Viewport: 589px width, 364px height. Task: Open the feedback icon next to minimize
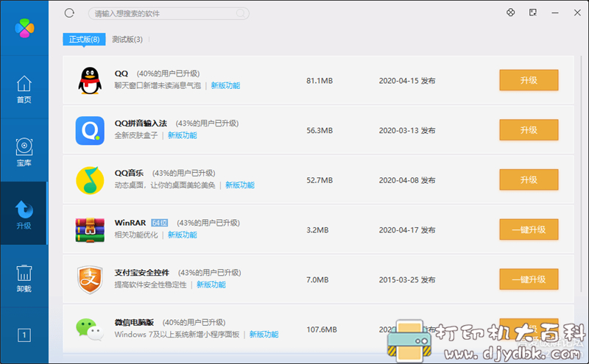click(532, 13)
